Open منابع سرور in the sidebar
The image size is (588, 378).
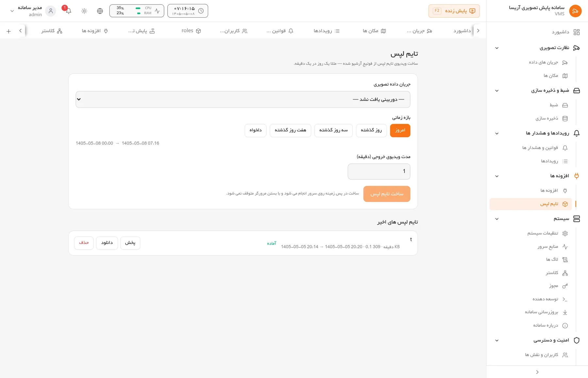coord(552,247)
